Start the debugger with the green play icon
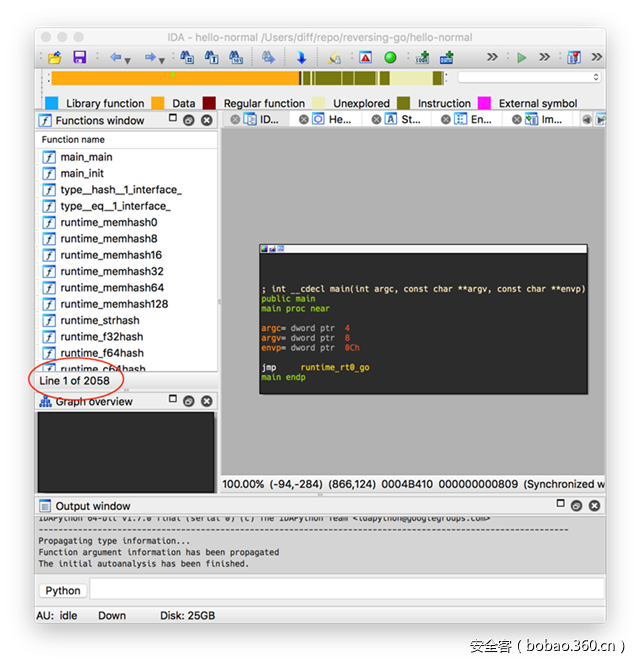This screenshot has height=664, width=640. 521,58
